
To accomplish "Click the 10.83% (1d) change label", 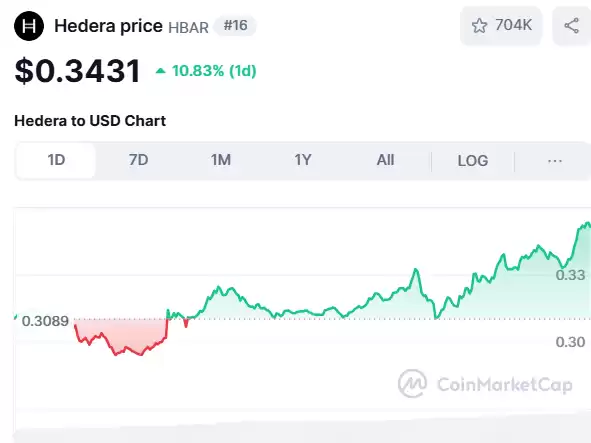I will pyautogui.click(x=214, y=71).
